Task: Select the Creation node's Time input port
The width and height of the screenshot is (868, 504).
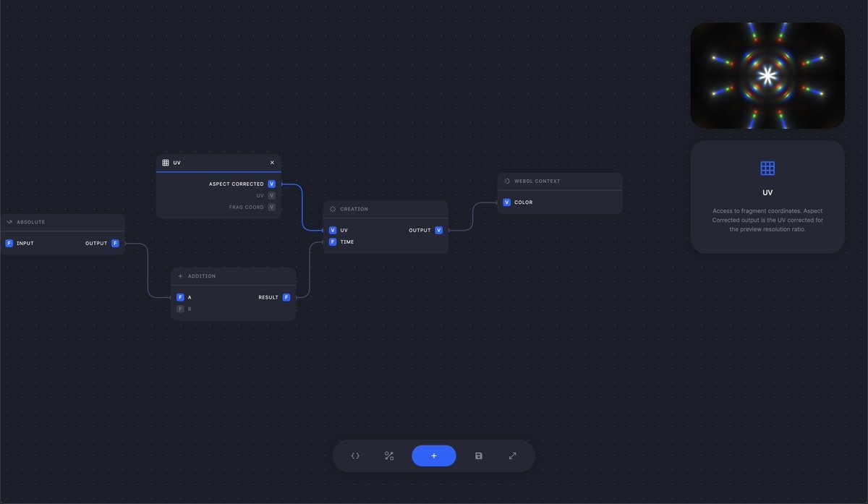Action: 333,242
